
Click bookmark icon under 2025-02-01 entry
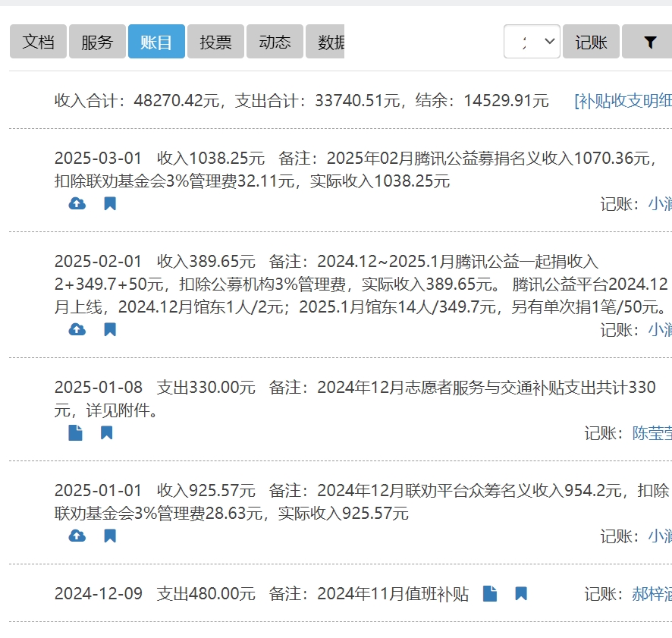point(110,329)
